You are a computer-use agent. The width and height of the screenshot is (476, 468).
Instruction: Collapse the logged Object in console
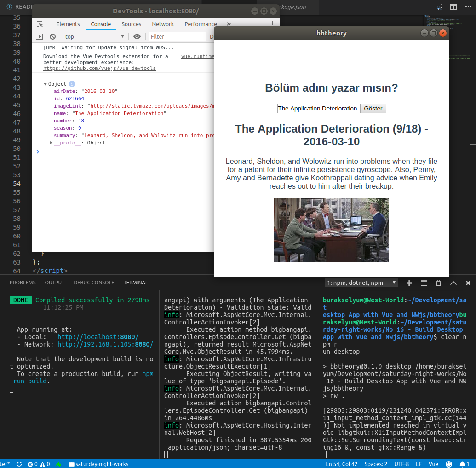click(46, 84)
